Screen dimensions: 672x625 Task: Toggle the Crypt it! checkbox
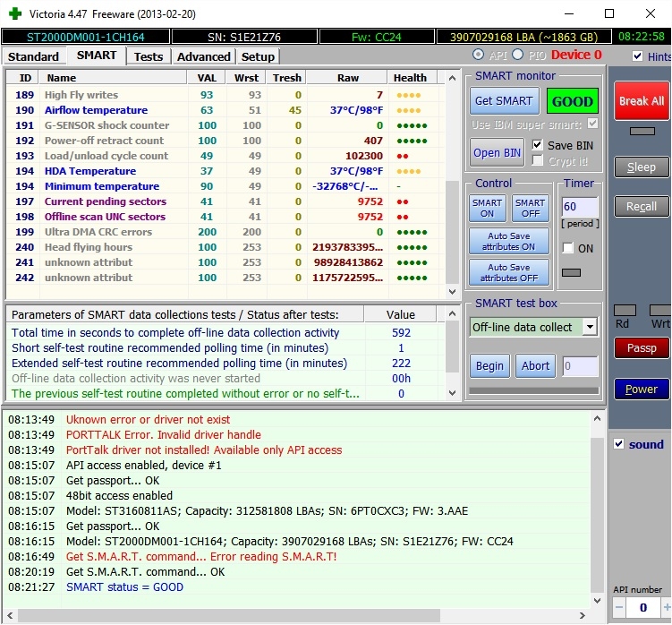(x=538, y=161)
